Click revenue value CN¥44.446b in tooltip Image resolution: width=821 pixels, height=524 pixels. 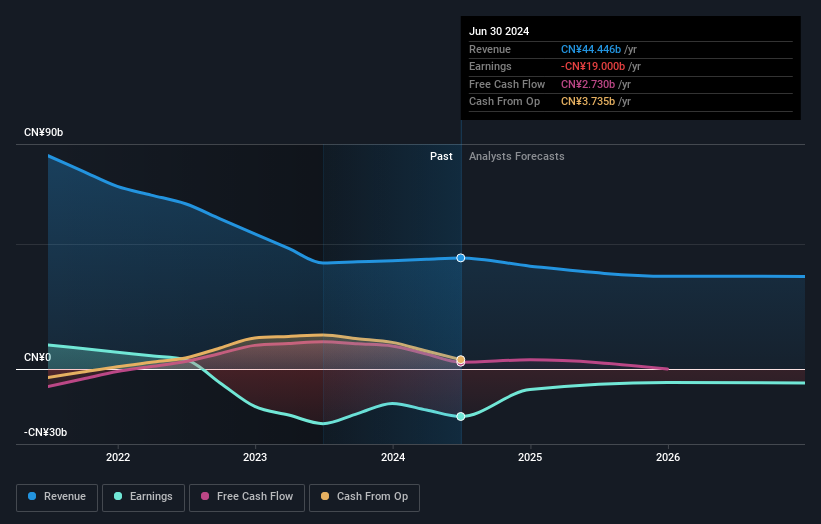[591, 49]
